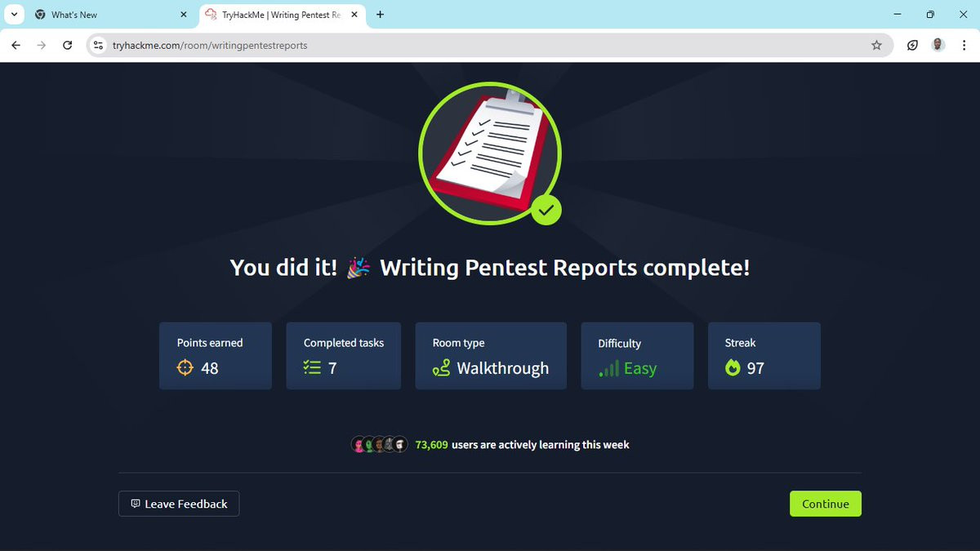Minimize the browser window
Screen dimensions: 980x551
click(898, 15)
